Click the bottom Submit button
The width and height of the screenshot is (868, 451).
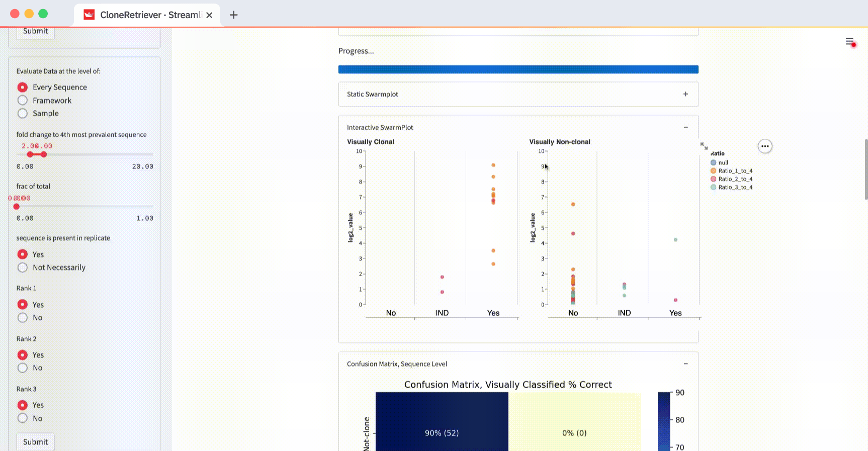pos(35,442)
